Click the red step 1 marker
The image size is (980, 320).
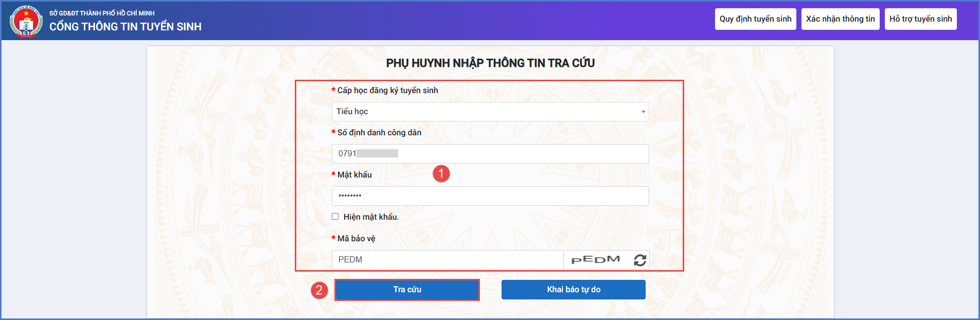441,173
